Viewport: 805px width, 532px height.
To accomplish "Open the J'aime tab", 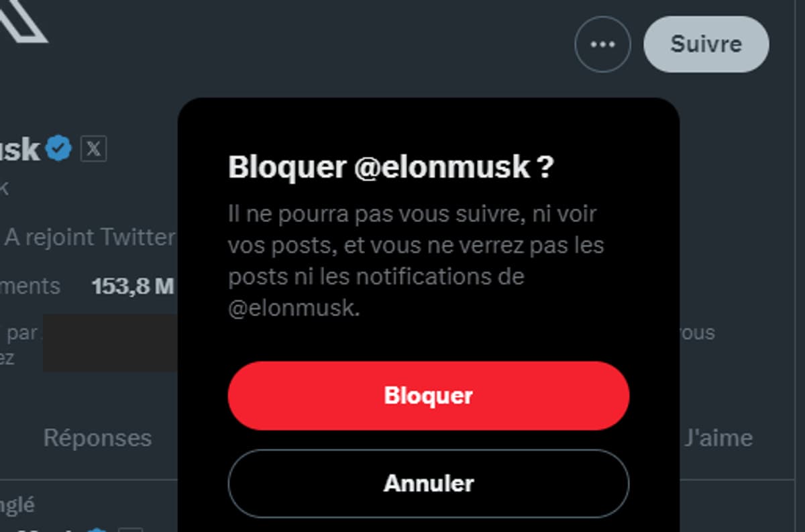I will [718, 438].
